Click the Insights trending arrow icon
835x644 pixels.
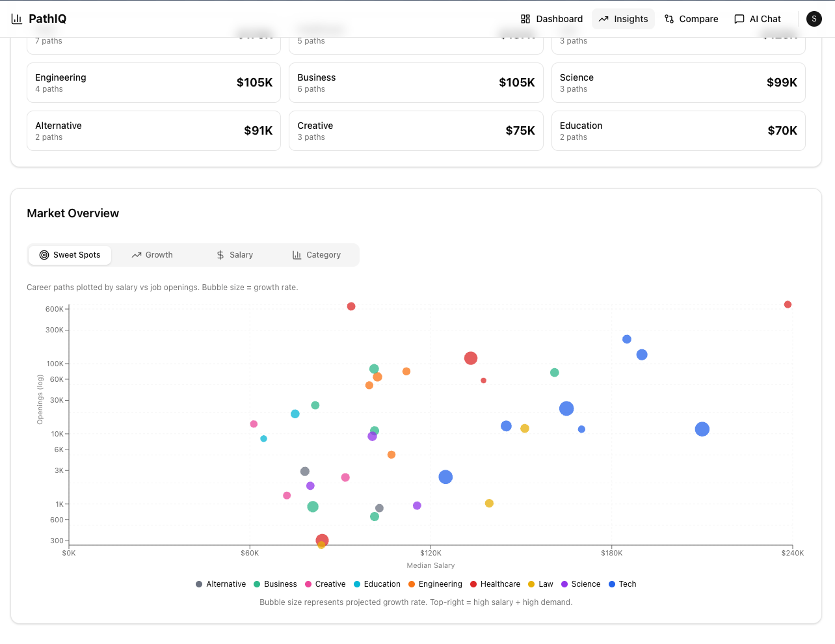603,19
